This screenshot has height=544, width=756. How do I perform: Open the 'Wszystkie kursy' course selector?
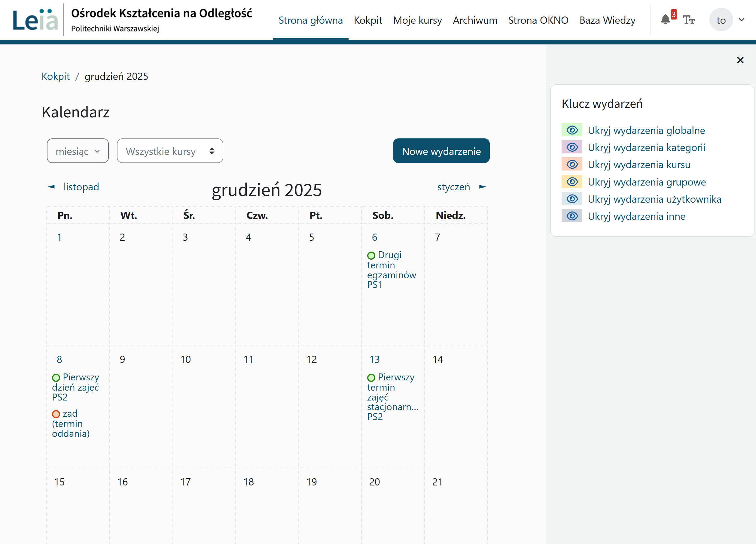pos(170,151)
